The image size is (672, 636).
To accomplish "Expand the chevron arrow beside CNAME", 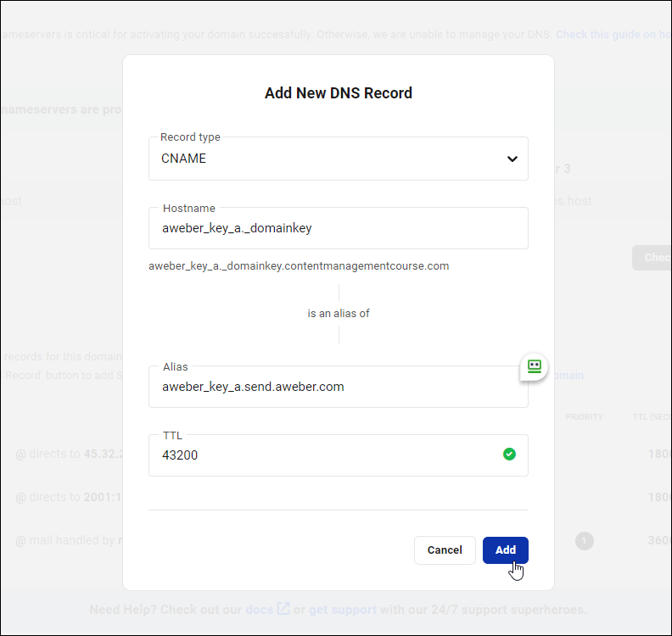I will [512, 159].
